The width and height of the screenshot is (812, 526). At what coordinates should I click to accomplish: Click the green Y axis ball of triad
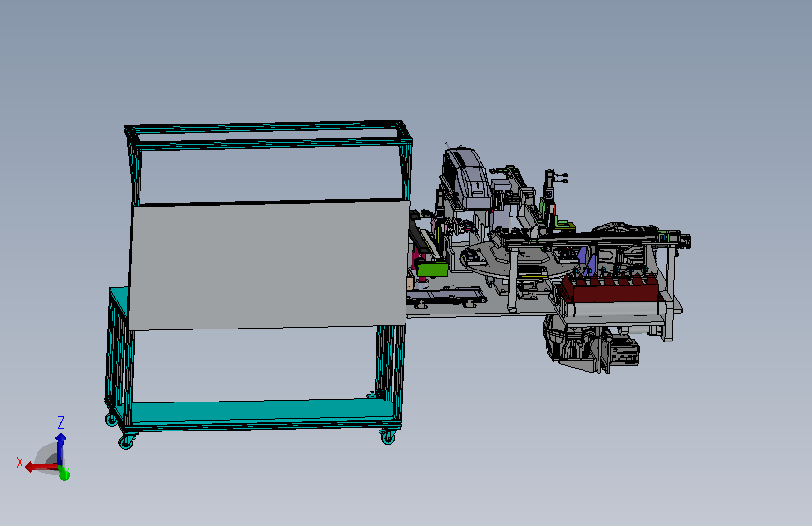click(65, 474)
